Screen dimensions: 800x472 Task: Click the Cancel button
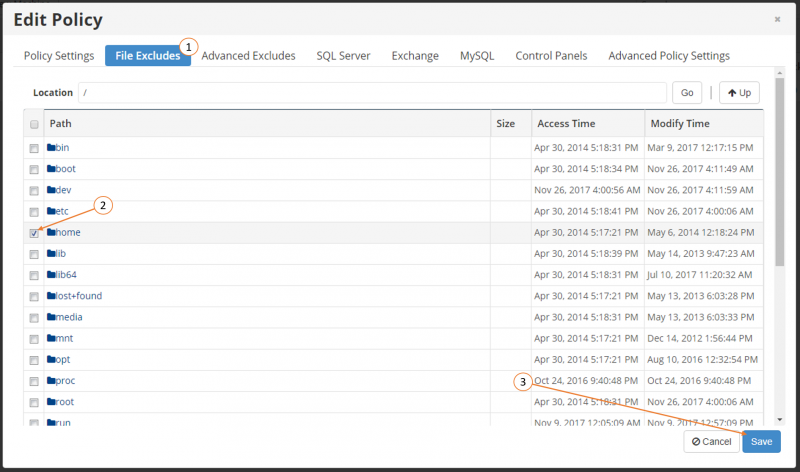(711, 441)
